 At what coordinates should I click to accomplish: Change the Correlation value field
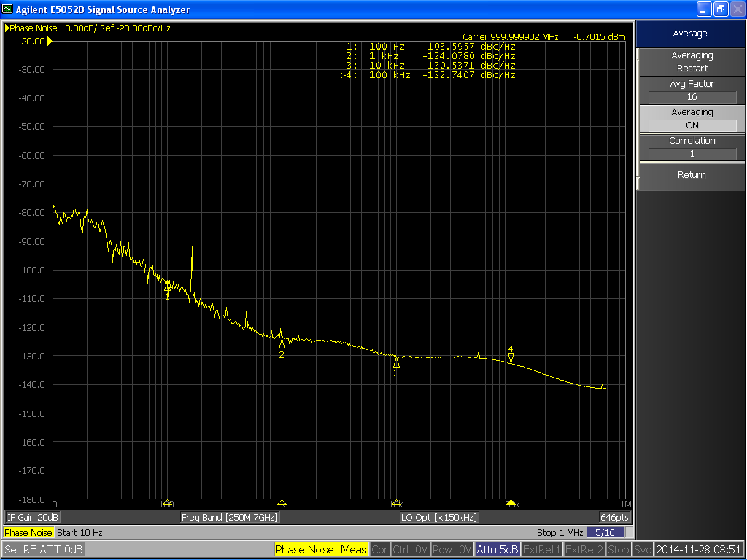click(692, 154)
